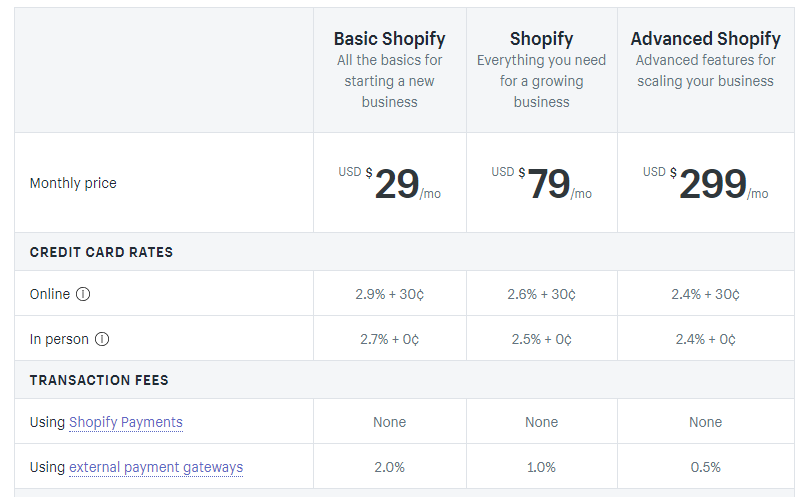Screen dimensions: 812x497
Task: Click the 2.9% + 30¢ online rate
Action: (x=389, y=295)
